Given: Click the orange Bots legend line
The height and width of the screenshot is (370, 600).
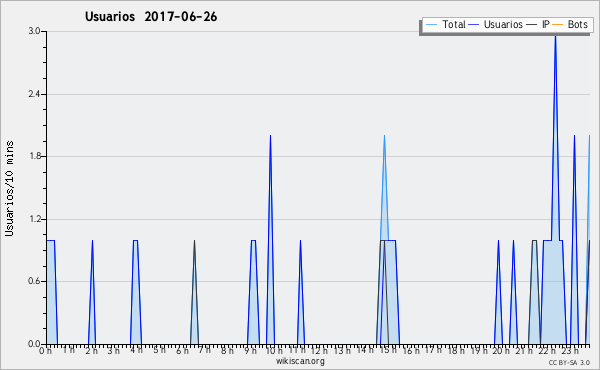Looking at the screenshot, I should coord(558,25).
